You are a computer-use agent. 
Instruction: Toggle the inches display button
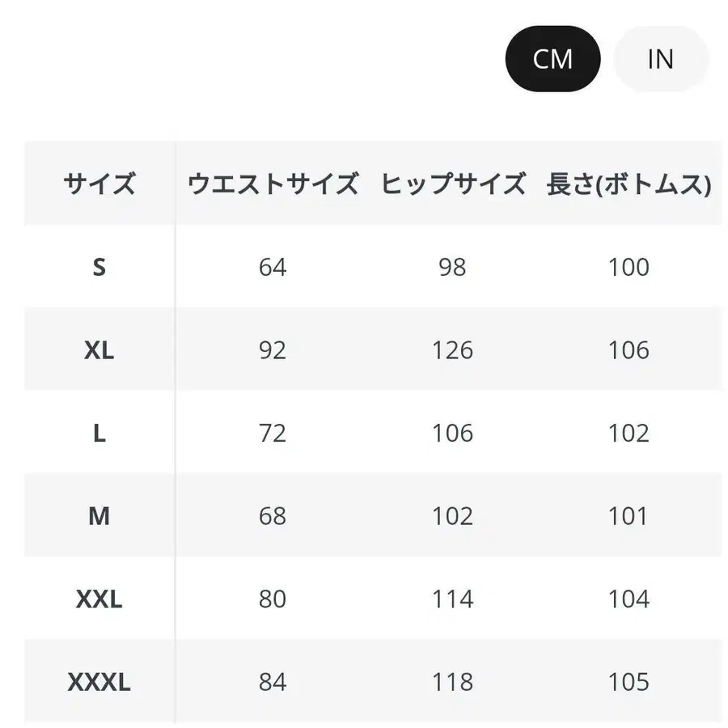660,59
